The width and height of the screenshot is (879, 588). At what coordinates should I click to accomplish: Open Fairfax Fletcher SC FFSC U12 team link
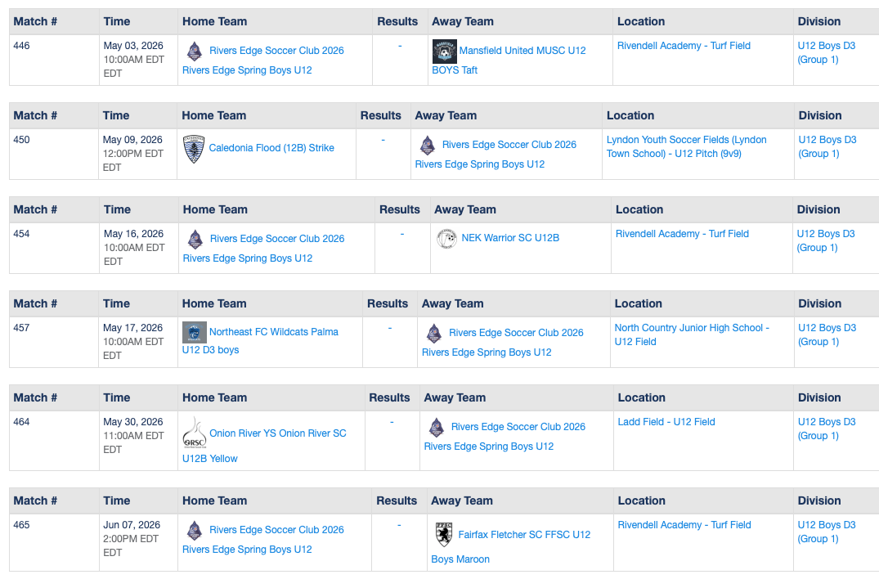point(523,535)
